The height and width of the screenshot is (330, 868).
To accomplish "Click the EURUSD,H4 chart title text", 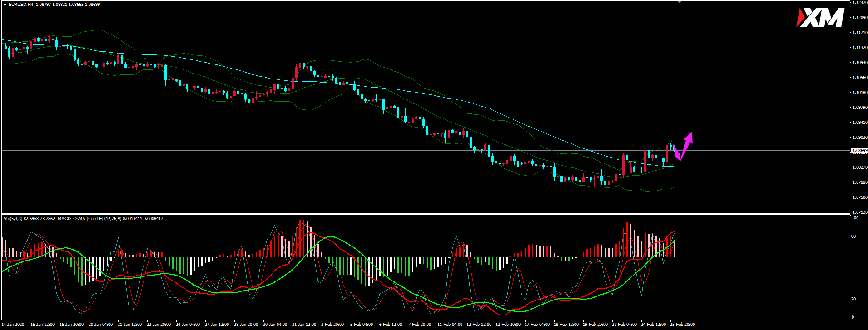I will [21, 5].
